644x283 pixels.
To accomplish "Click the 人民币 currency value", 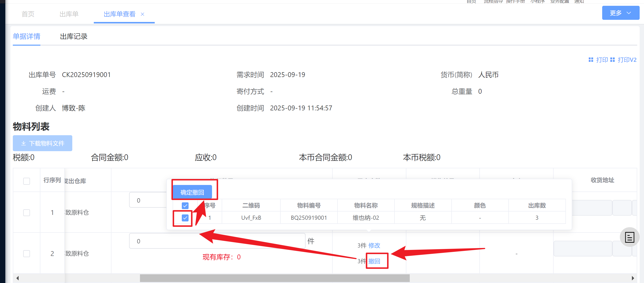I will point(488,75).
